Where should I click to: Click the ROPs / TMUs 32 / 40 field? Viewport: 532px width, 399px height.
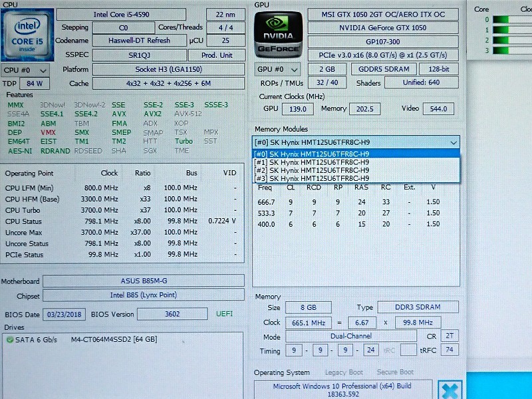pos(327,82)
